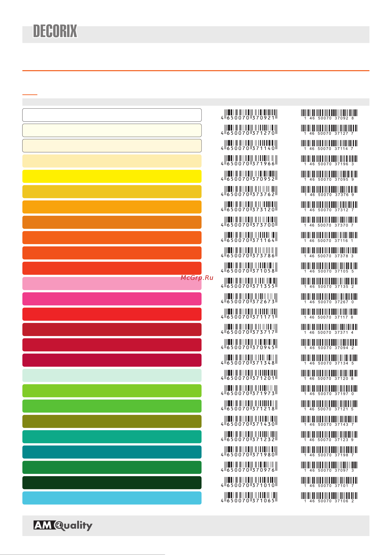Select the lime green swatch beside barcode 4650070371973

112,391
